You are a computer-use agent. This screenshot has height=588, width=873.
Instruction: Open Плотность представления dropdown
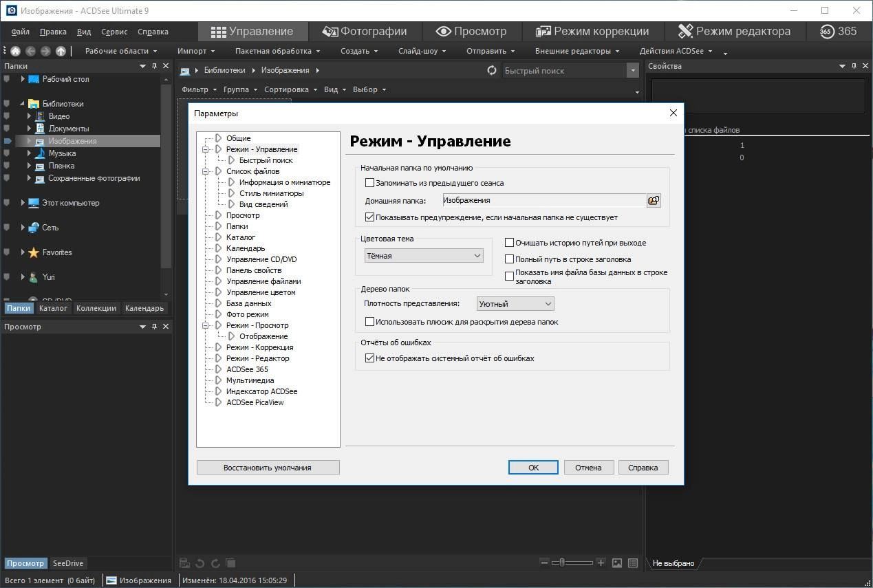click(x=515, y=303)
